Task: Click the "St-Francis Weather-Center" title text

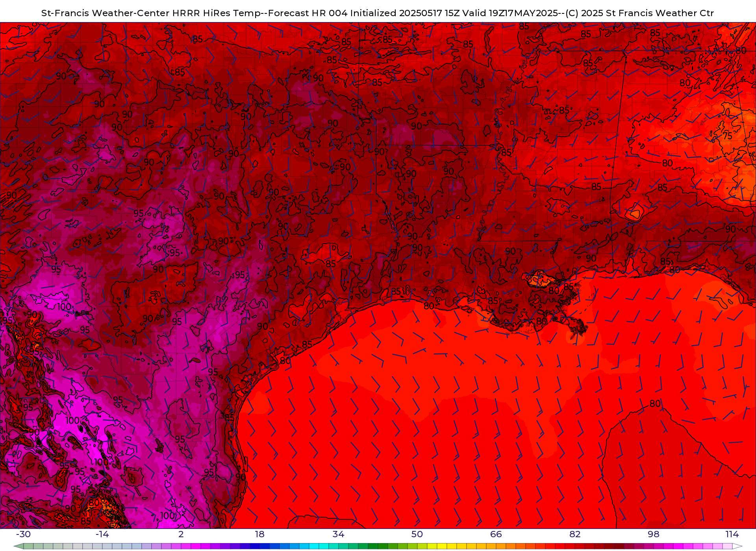Action: click(106, 13)
